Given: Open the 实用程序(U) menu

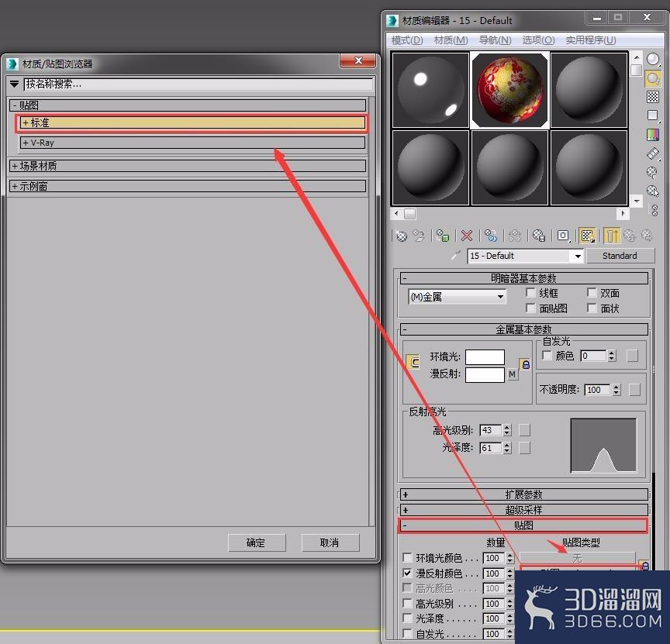Looking at the screenshot, I should 591,40.
